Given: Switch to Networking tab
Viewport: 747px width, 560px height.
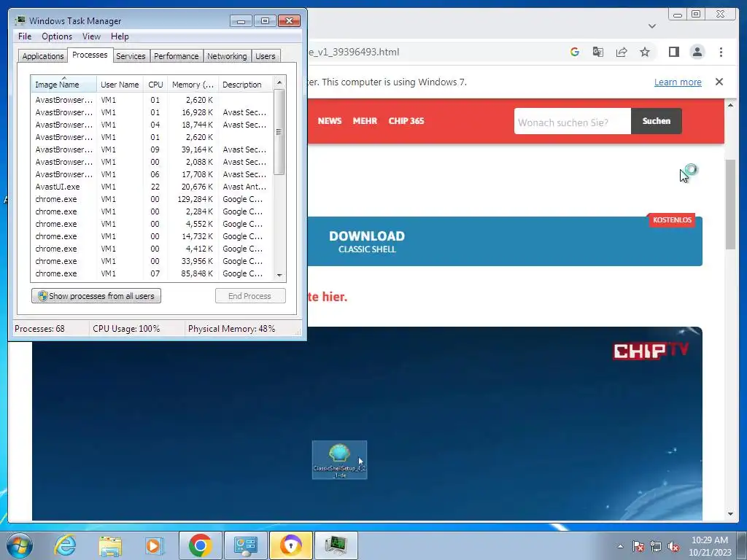Looking at the screenshot, I should click(227, 56).
